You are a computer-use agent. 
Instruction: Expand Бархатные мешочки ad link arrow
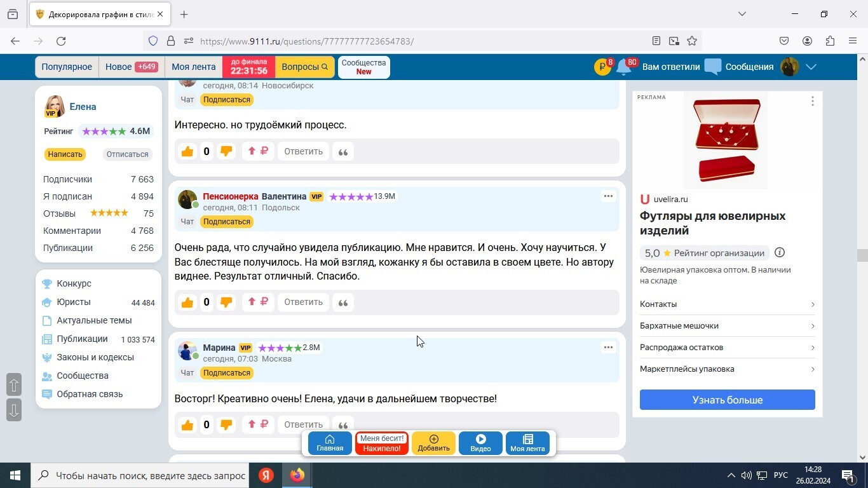[812, 326]
